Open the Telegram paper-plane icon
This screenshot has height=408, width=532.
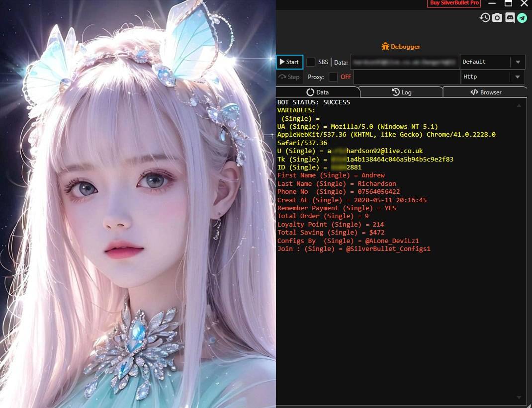(522, 17)
